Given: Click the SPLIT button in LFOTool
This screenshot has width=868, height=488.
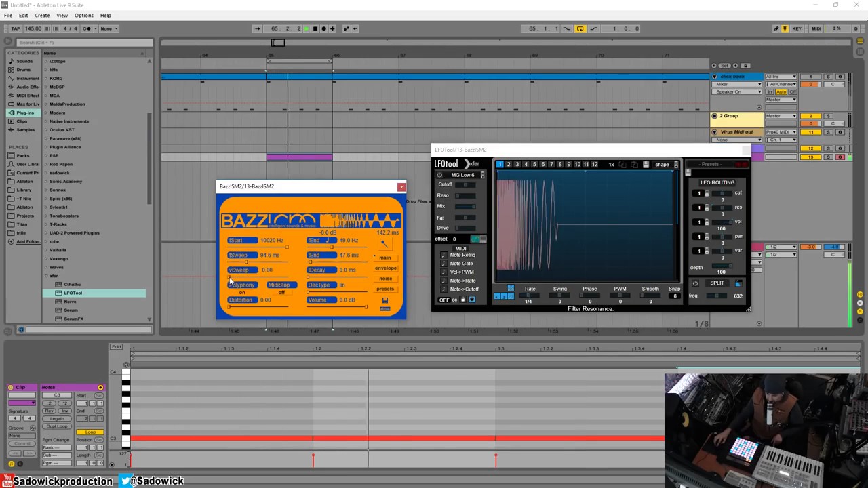Looking at the screenshot, I should coord(717,283).
